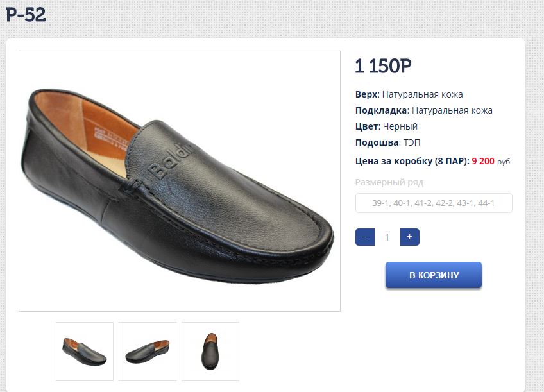
Task: Click the «Размерный ряд» label
Action: 389,182
